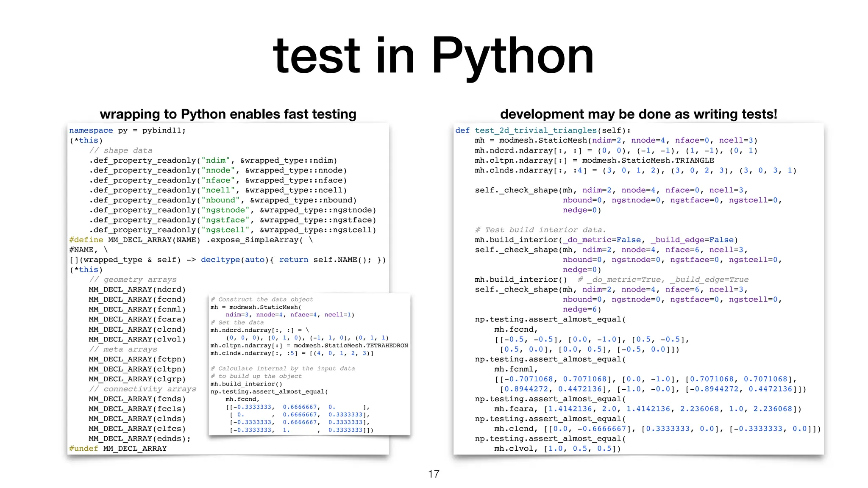The image size is (868, 488).
Task: Click the comment "# Set the data"
Action: click(237, 322)
